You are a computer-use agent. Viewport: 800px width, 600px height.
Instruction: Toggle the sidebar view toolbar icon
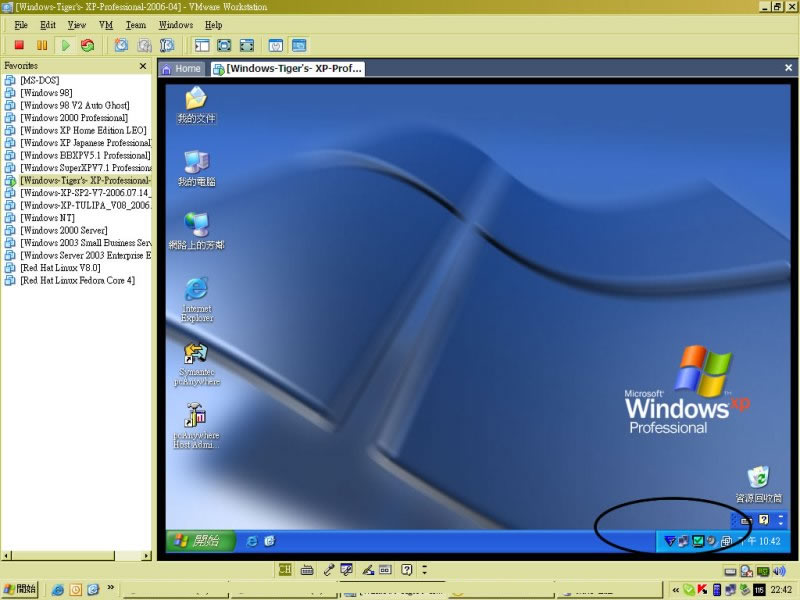(x=202, y=45)
